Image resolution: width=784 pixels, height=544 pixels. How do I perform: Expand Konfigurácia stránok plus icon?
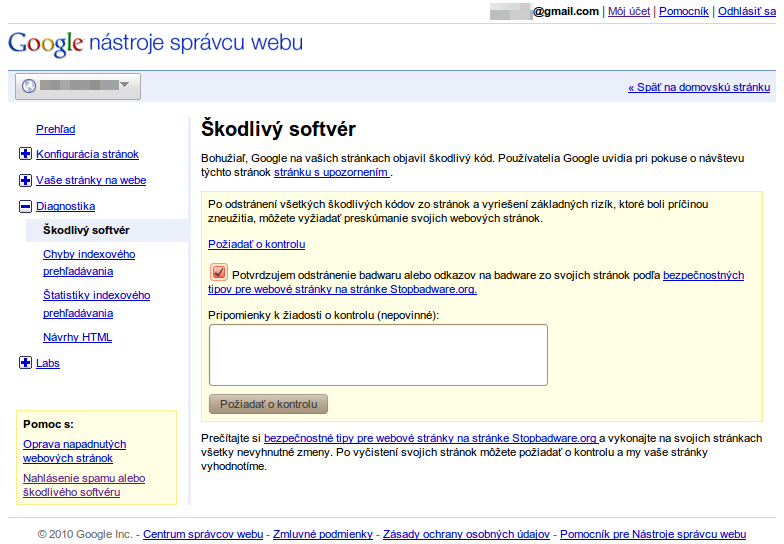[26, 154]
